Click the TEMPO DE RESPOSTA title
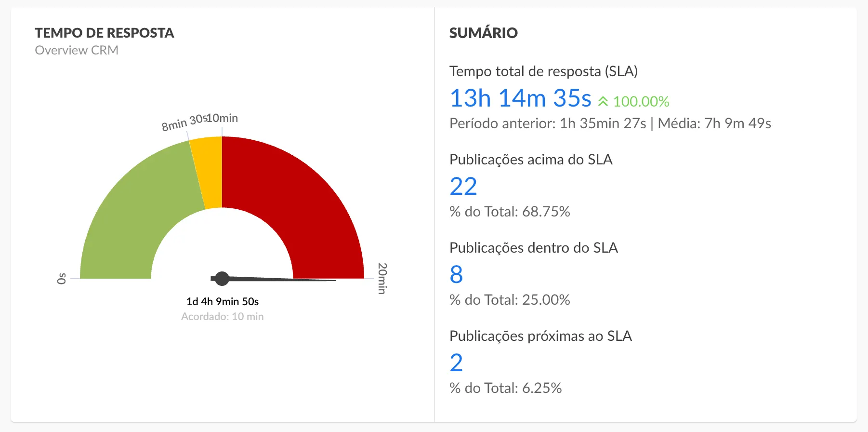Screen dimensions: 868x432 [105, 33]
